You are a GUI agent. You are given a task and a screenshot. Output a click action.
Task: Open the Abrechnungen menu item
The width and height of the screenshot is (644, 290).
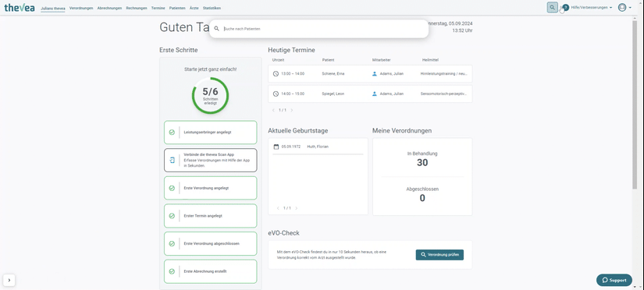pos(109,9)
